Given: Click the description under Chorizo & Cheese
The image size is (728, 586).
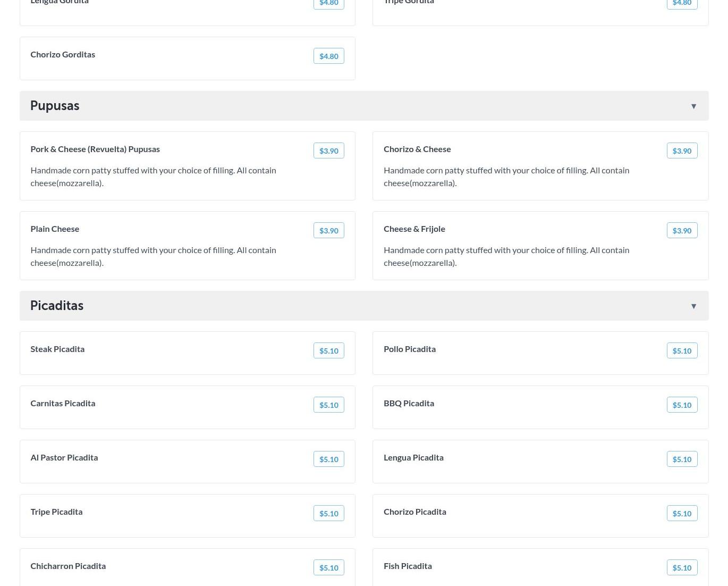Looking at the screenshot, I should tap(506, 177).
